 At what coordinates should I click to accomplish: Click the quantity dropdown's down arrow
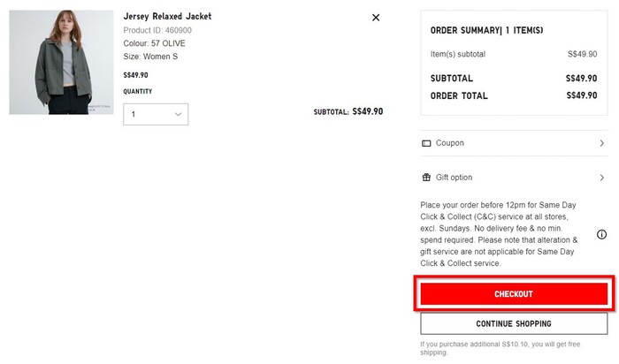pos(178,114)
